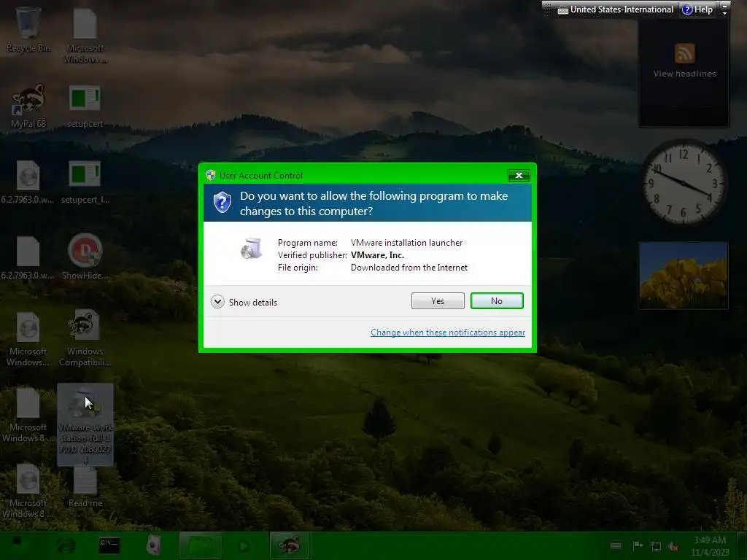Click the yellow flowers slideshow gadget picture

[x=684, y=276]
